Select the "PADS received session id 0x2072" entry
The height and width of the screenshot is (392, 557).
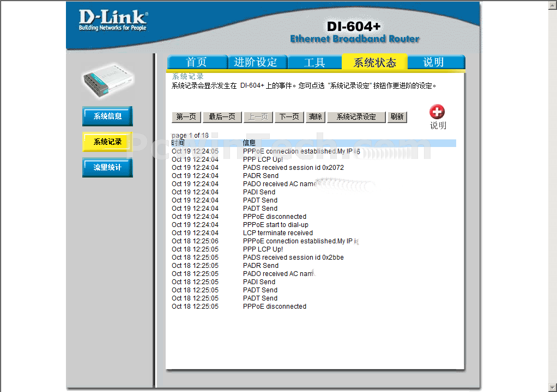point(293,168)
